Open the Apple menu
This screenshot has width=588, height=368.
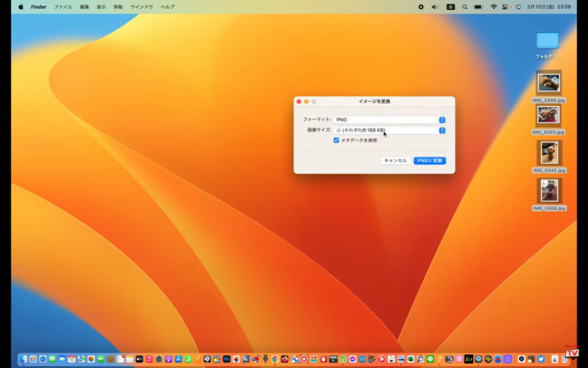pyautogui.click(x=21, y=7)
